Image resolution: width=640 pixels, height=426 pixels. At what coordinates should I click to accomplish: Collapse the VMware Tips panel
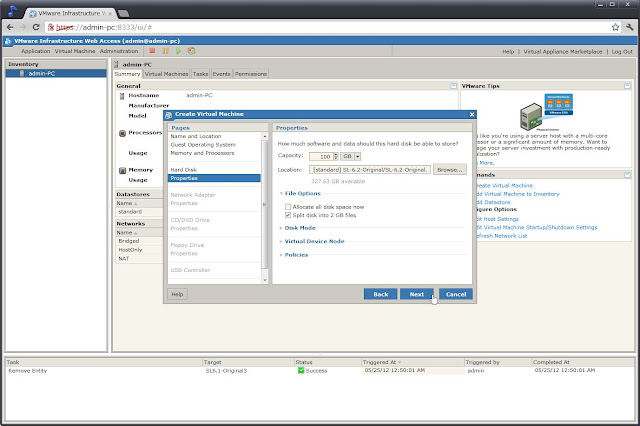coord(627,86)
